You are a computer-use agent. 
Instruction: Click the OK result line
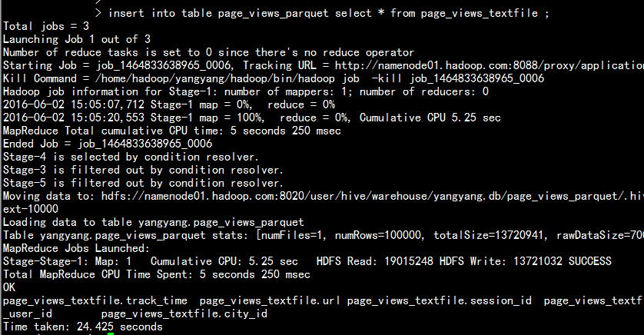9,287
